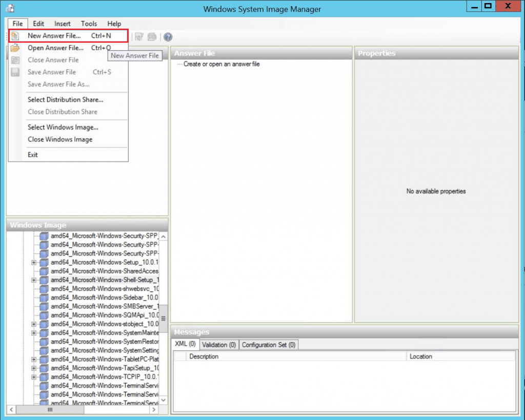525x420 pixels.
Task: Select the amd64_Microsoft-Windows-Setup_10.0.1 row
Action: pos(105,262)
